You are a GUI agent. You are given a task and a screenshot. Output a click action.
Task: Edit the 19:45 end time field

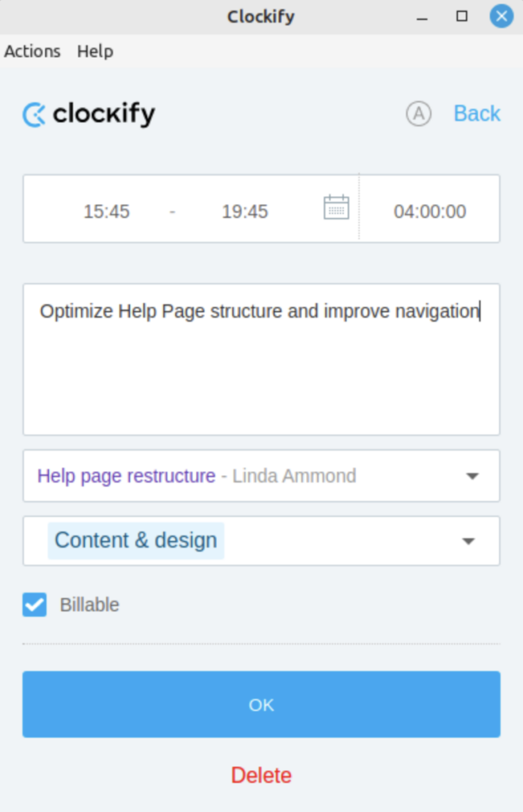pos(245,211)
